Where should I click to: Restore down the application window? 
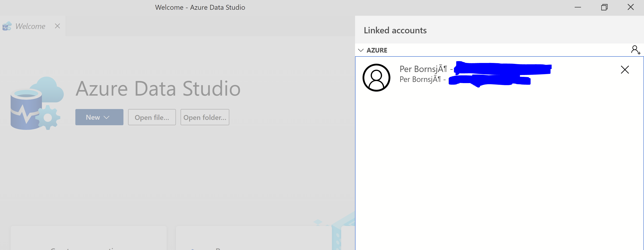click(x=604, y=7)
